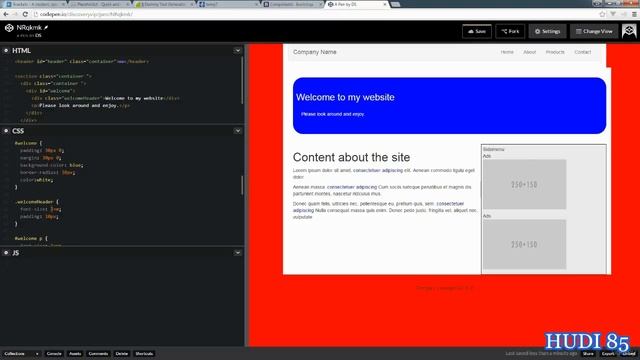Image resolution: width=640 pixels, height=360 pixels.
Task: Click the Share button
Action: (x=588, y=354)
